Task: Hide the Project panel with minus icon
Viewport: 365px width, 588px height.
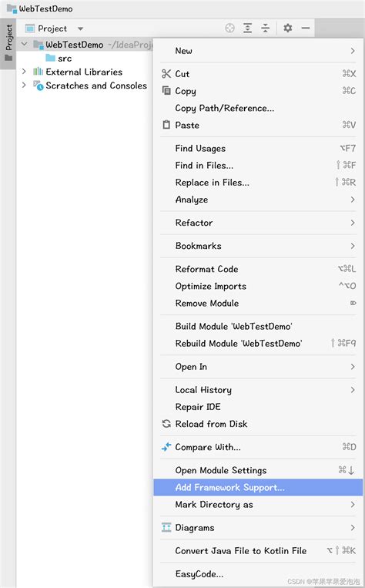Action: coord(306,28)
